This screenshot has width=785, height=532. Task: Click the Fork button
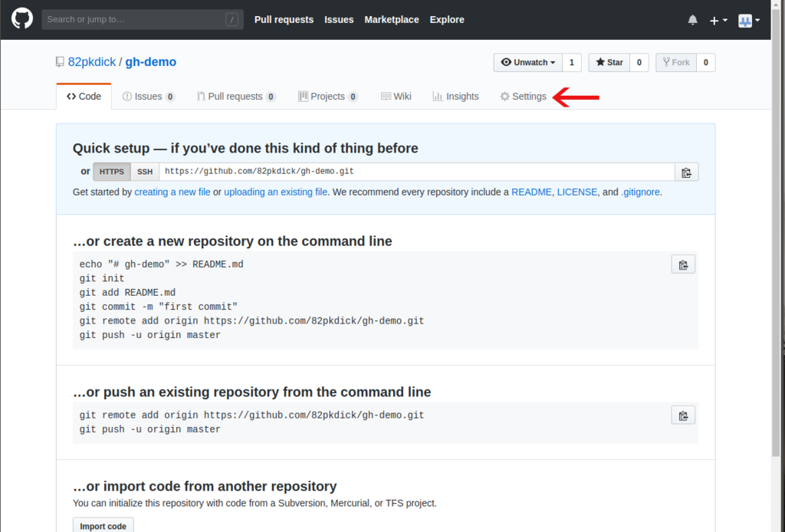676,63
